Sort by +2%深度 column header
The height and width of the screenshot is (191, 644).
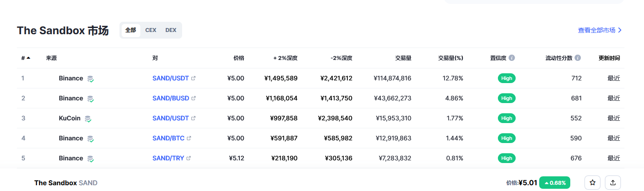(x=285, y=58)
